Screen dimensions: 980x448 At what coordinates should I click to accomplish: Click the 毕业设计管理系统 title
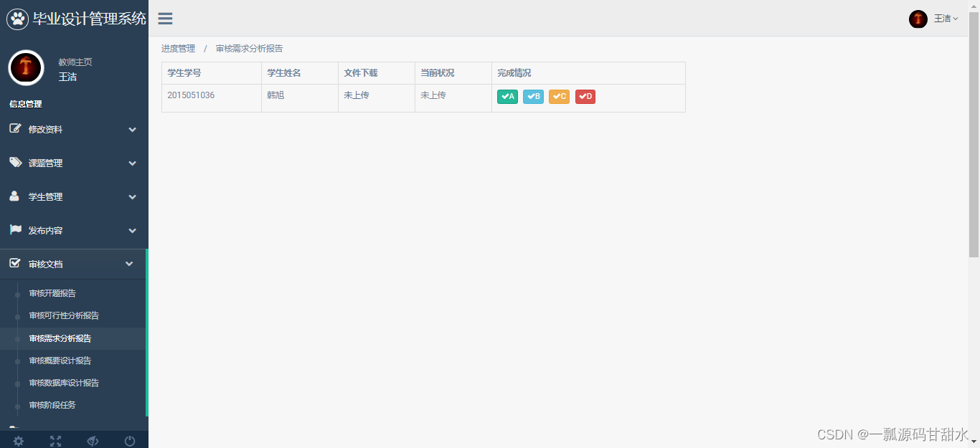coord(89,19)
